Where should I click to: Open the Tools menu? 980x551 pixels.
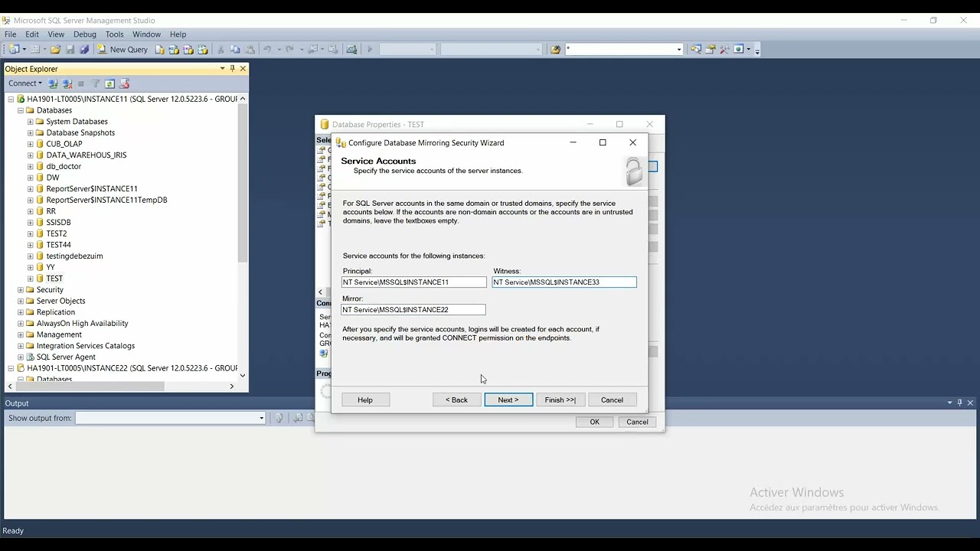coord(115,34)
